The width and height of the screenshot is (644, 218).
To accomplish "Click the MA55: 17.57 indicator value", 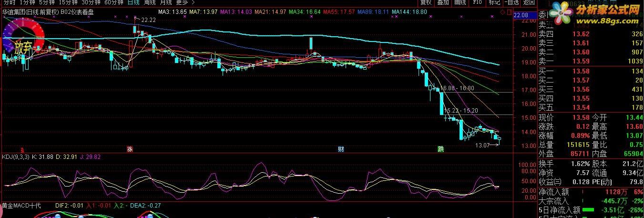I will (x=339, y=11).
